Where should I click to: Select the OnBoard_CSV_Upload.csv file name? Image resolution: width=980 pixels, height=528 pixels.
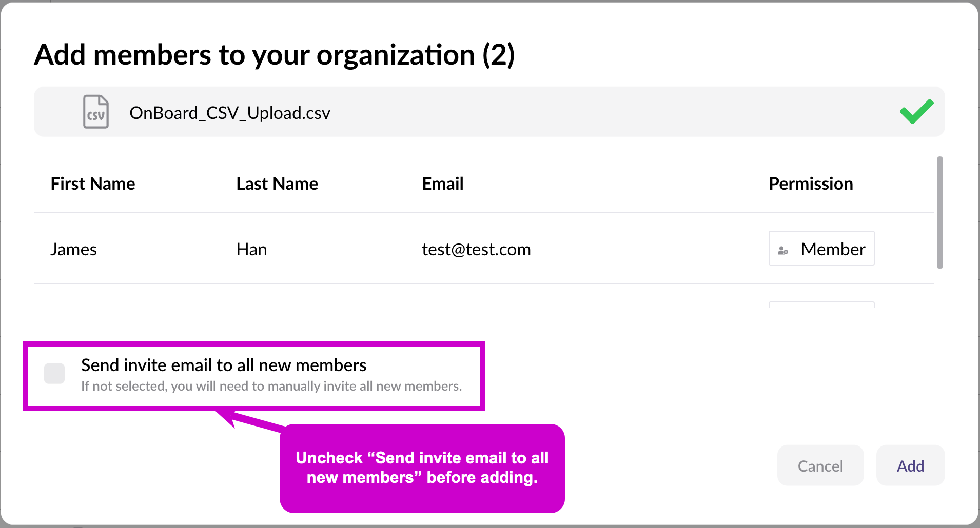click(229, 113)
